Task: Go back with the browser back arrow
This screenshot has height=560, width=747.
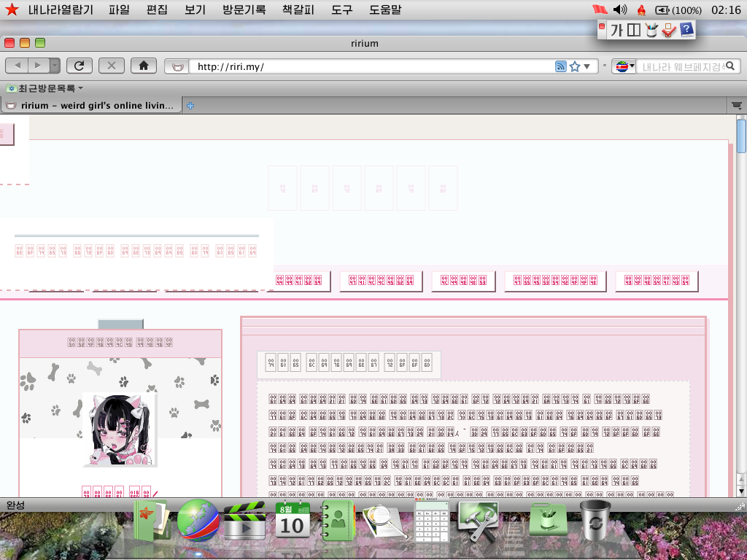Action: pyautogui.click(x=18, y=66)
